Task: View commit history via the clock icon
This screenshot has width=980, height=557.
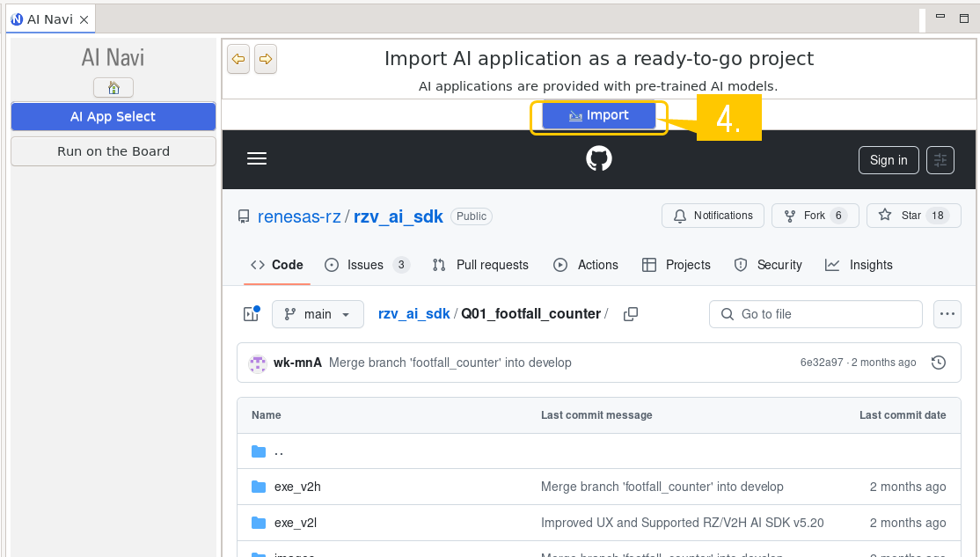Action: pos(939,363)
